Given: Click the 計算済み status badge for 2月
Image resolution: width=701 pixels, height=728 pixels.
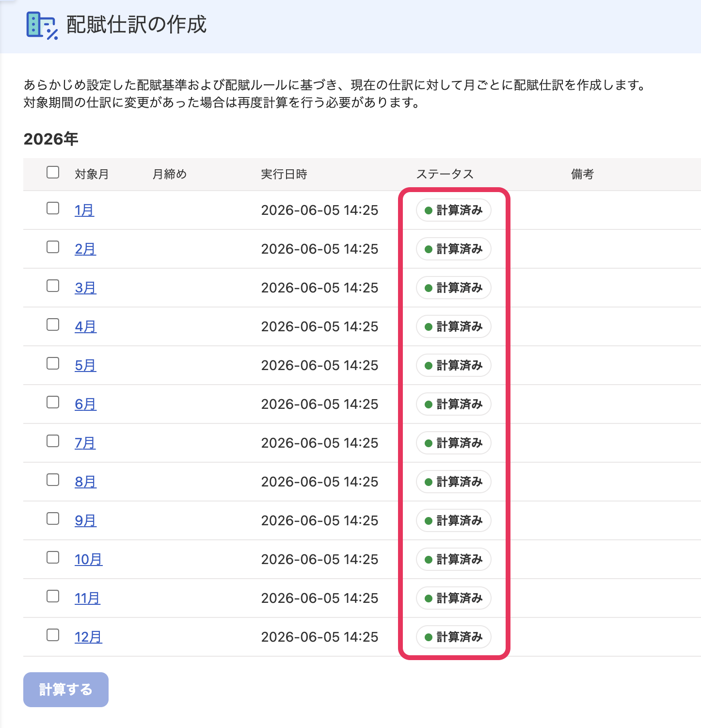Looking at the screenshot, I should tap(454, 249).
